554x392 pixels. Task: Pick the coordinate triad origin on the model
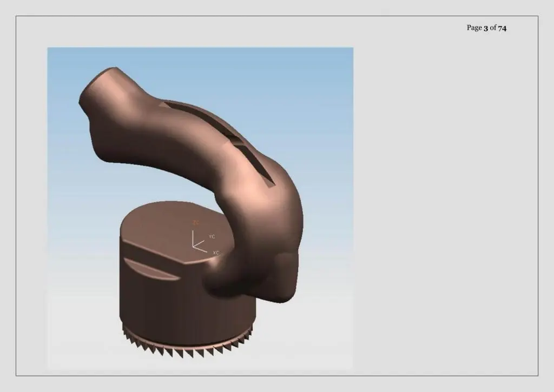tap(194, 246)
